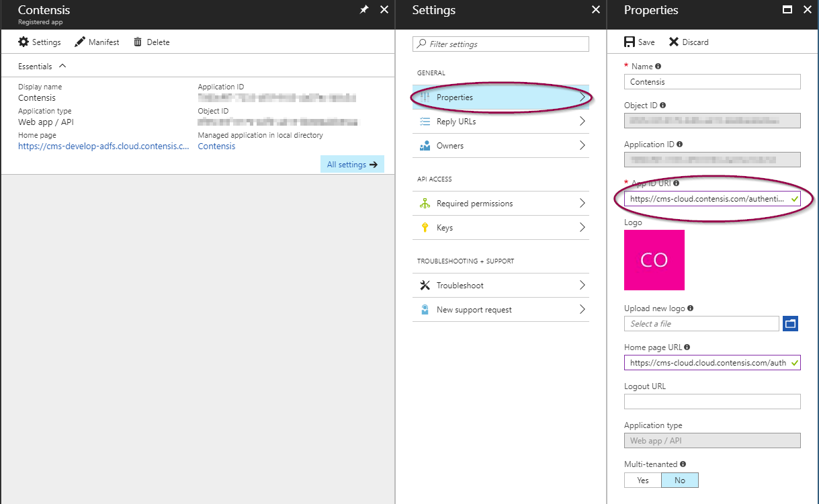Viewport: 819px width, 504px height.
Task: Delete the registered app
Action: pyautogui.click(x=152, y=42)
